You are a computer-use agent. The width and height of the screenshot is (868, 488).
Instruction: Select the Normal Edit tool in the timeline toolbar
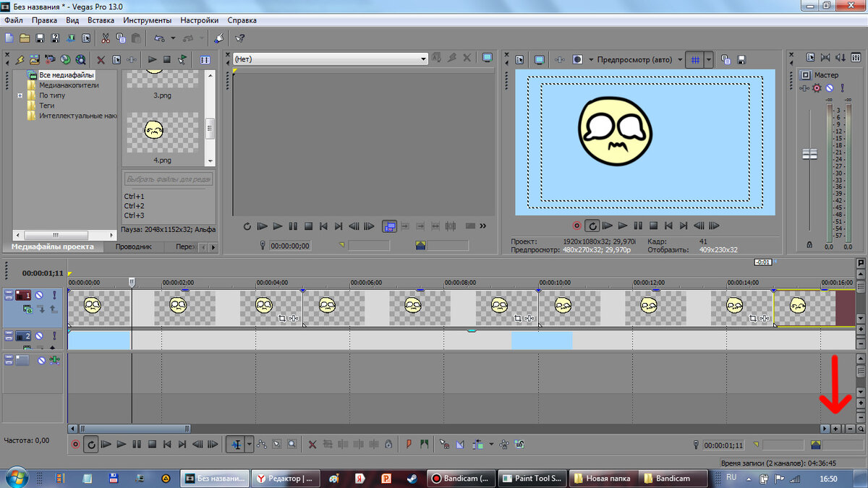[x=235, y=445]
